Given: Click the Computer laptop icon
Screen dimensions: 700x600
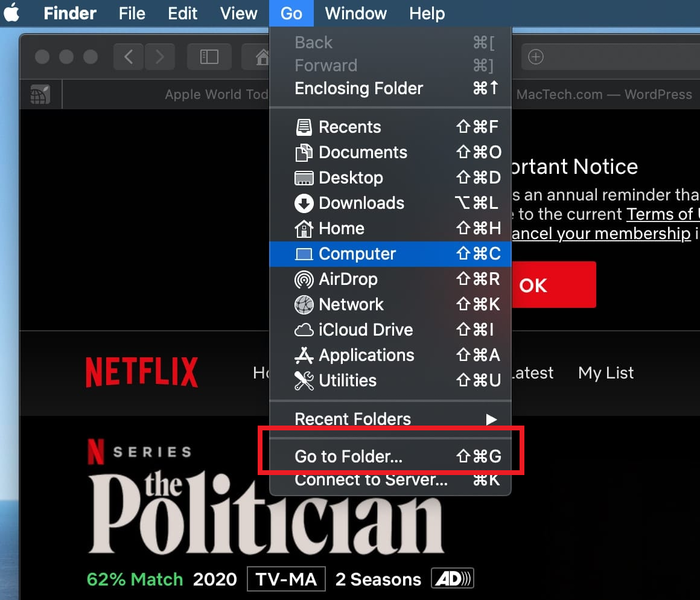Looking at the screenshot, I should (x=304, y=254).
